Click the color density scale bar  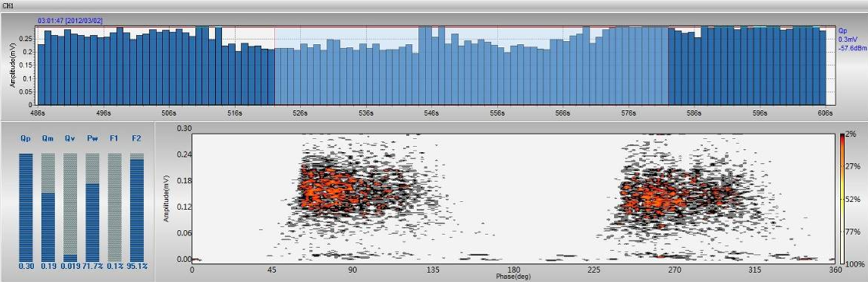[842, 198]
